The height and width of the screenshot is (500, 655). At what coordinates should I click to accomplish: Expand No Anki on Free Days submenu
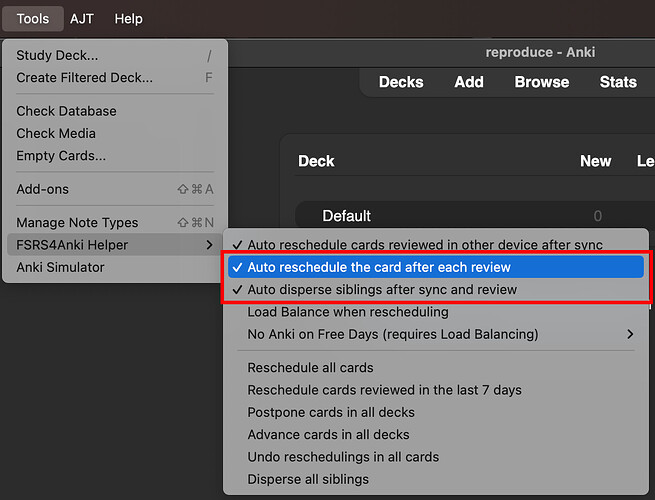[x=436, y=334]
